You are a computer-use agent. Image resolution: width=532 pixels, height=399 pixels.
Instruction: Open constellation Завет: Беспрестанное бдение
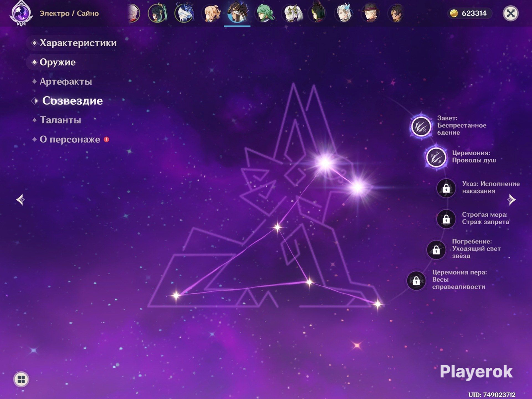(x=421, y=126)
